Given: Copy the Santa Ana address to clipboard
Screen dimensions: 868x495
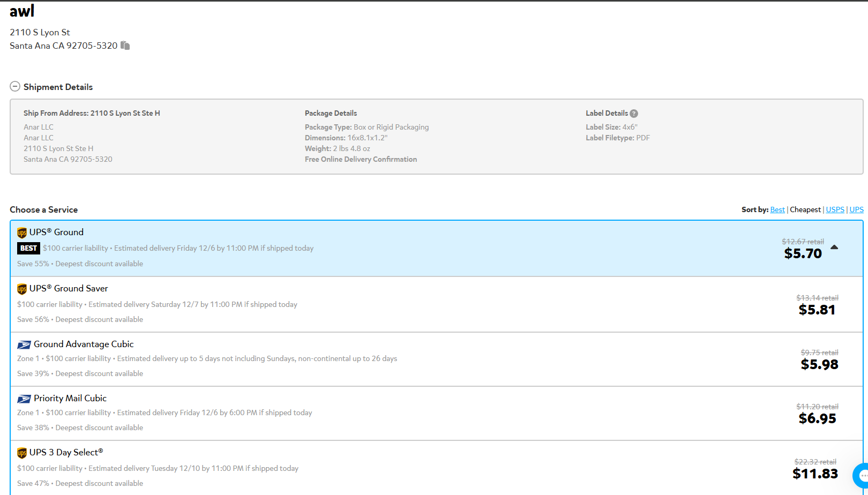Looking at the screenshot, I should tap(125, 46).
